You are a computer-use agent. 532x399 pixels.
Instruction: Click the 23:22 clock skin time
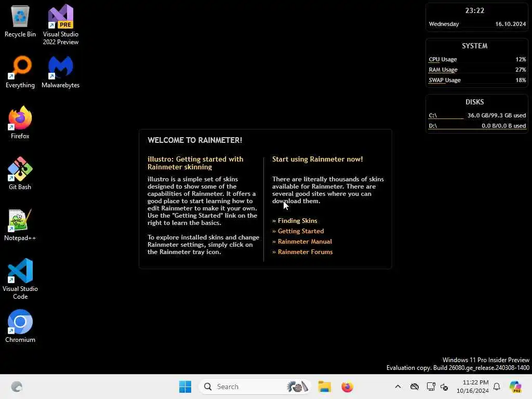(475, 10)
